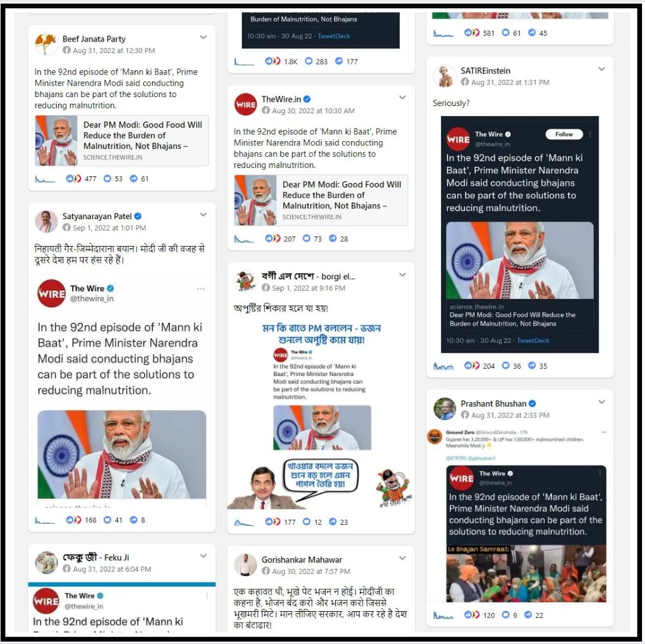The width and height of the screenshot is (645, 644).
Task: Open the Bengali meme image with Mr. Bean
Action: click(x=321, y=415)
